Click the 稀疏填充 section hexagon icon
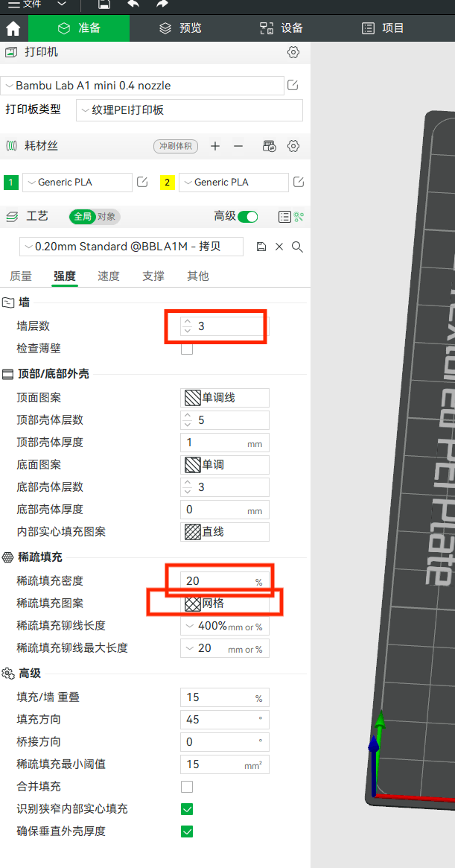Screen dimensions: 455x868 click(x=7, y=557)
